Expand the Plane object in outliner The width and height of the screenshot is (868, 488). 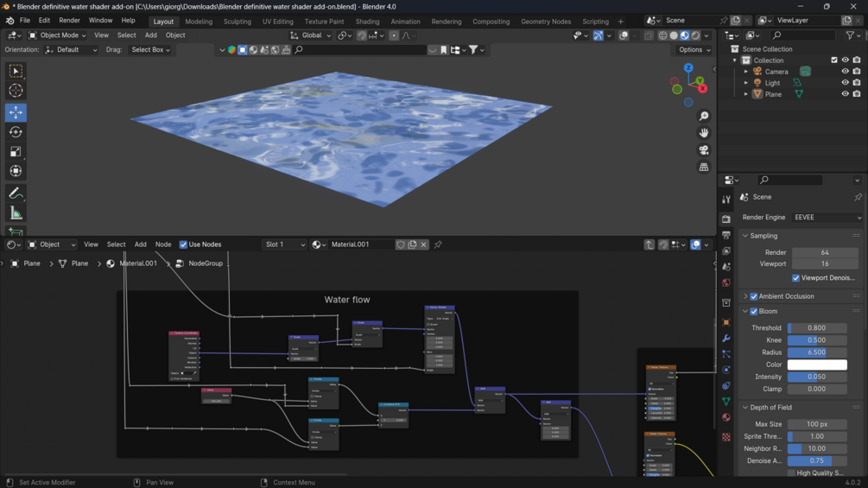[745, 94]
